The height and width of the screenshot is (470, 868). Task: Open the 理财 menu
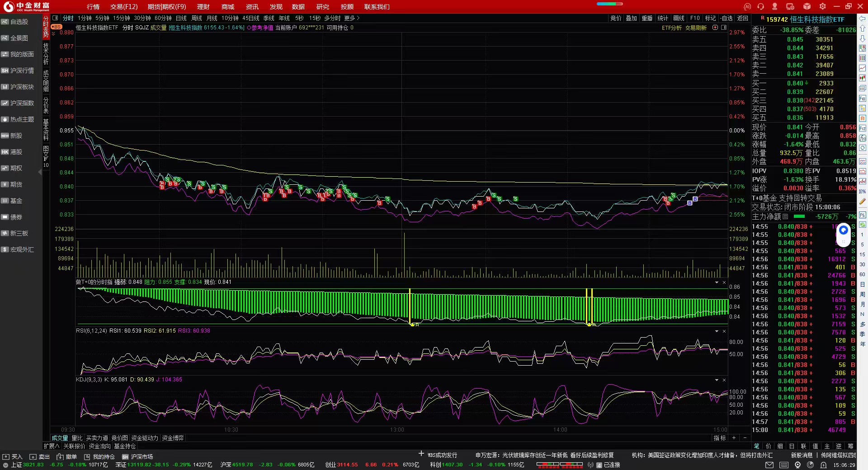click(203, 7)
